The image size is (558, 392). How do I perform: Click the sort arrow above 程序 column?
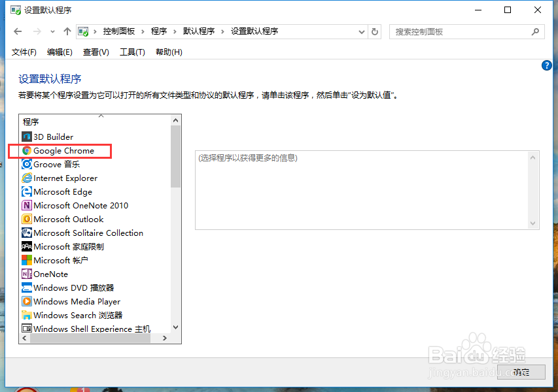101,116
